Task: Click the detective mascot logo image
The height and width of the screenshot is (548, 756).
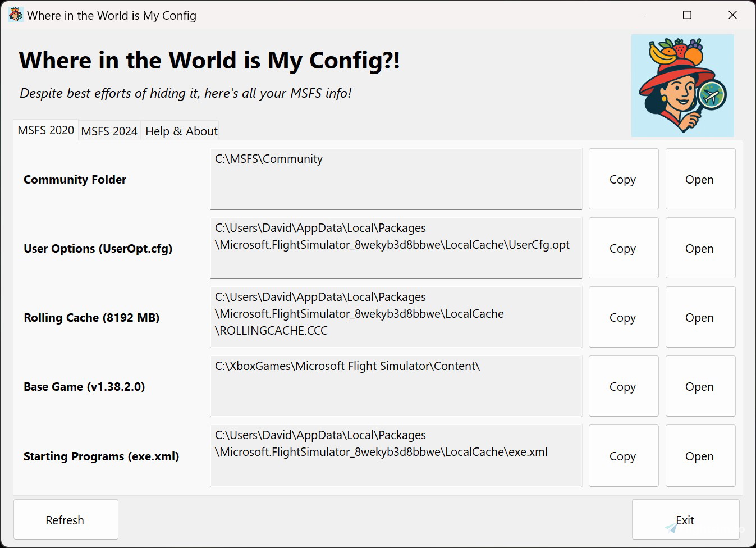Action: [x=682, y=85]
